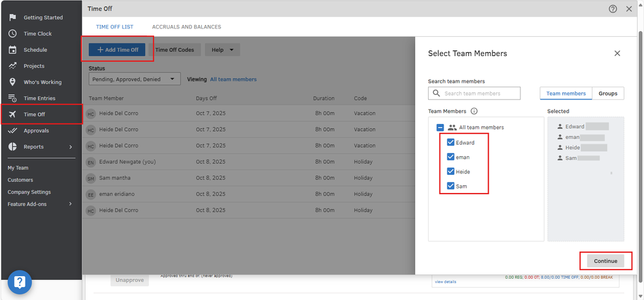644x300 pixels.
Task: Click the Search team members field
Action: (481, 94)
